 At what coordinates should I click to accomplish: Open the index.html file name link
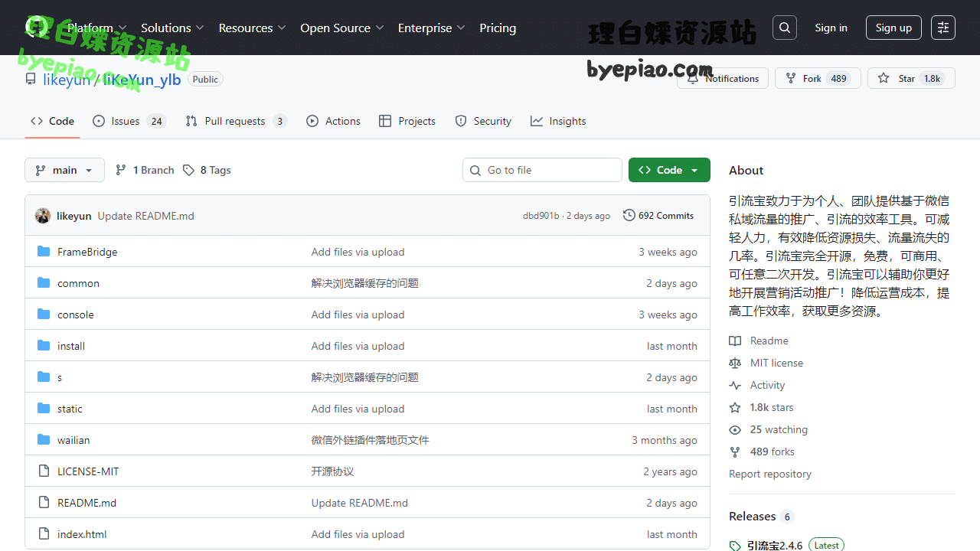(x=82, y=534)
